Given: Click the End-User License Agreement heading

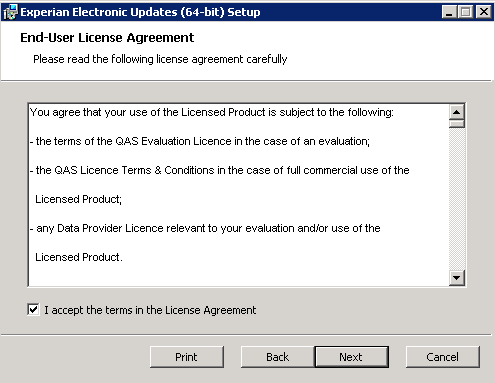Looking at the screenshot, I should point(107,38).
